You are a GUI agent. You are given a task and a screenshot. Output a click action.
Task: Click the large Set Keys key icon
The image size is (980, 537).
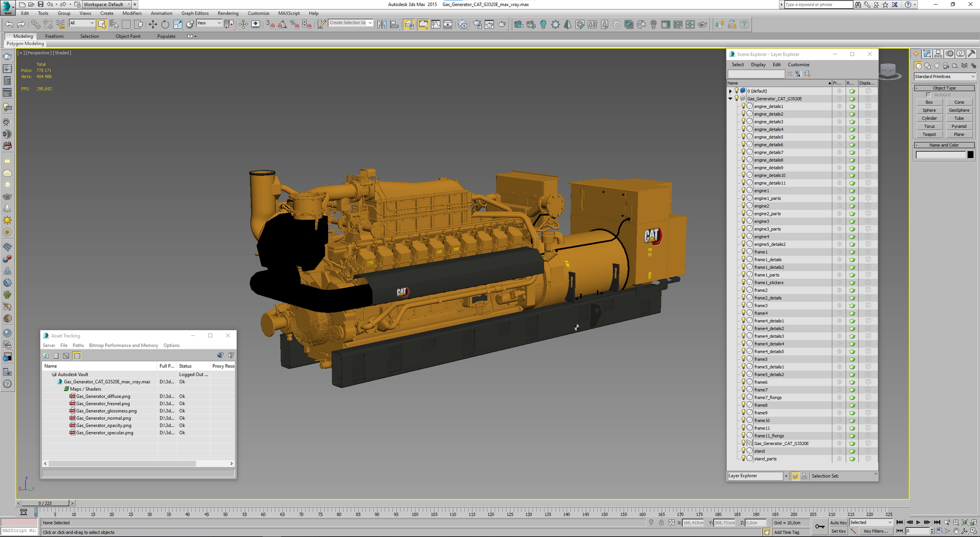(820, 527)
